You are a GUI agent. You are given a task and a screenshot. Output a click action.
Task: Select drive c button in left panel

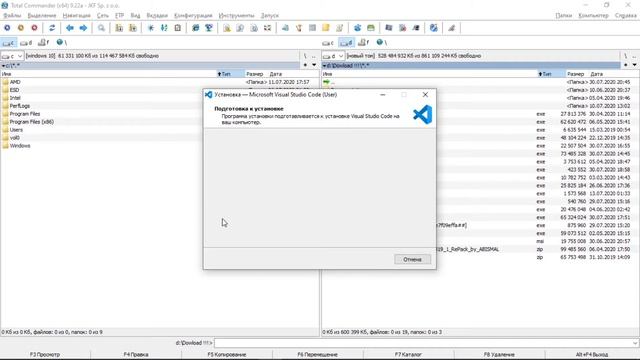9,42
